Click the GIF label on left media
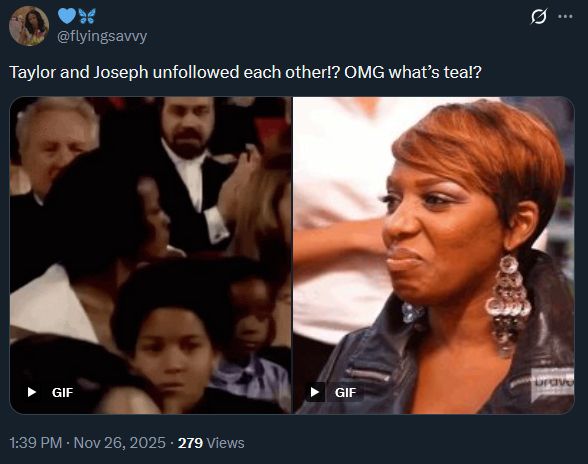Screen dimensions: 588x464 [x=62, y=392]
